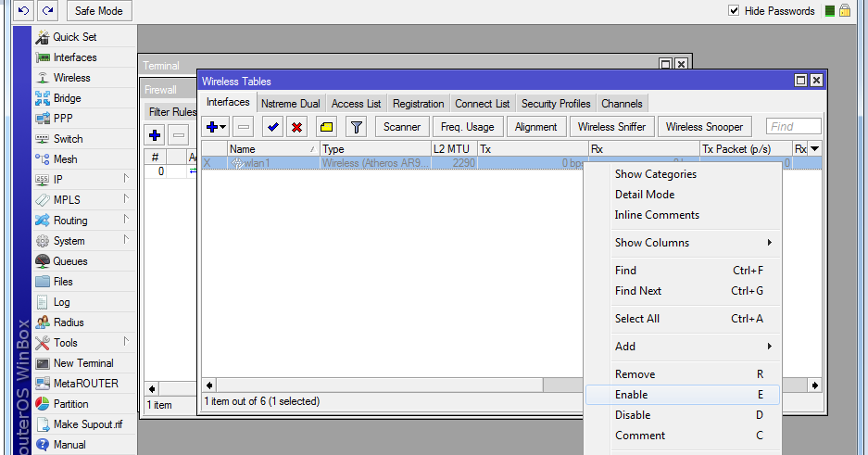This screenshot has width=868, height=455.
Task: Sort by the Name column header
Action: (273, 149)
